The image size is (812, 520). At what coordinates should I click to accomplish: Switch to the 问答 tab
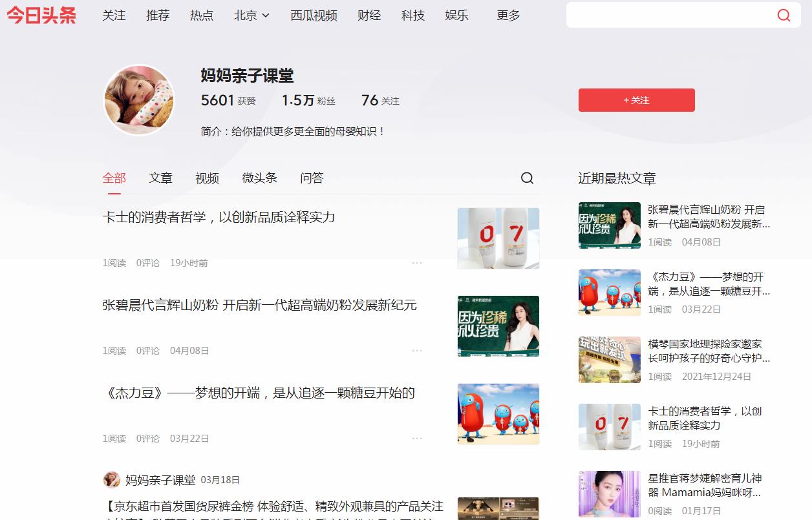pos(312,178)
